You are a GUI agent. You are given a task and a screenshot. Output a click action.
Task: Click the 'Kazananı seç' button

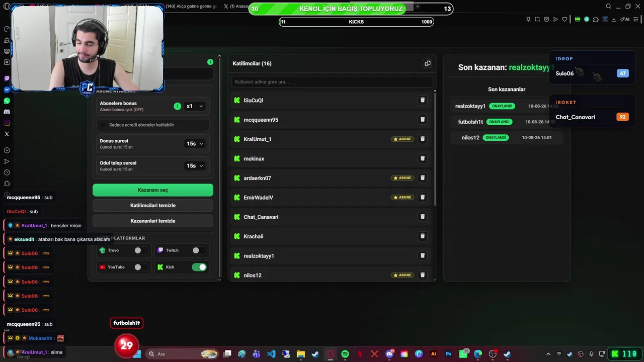[x=153, y=190]
